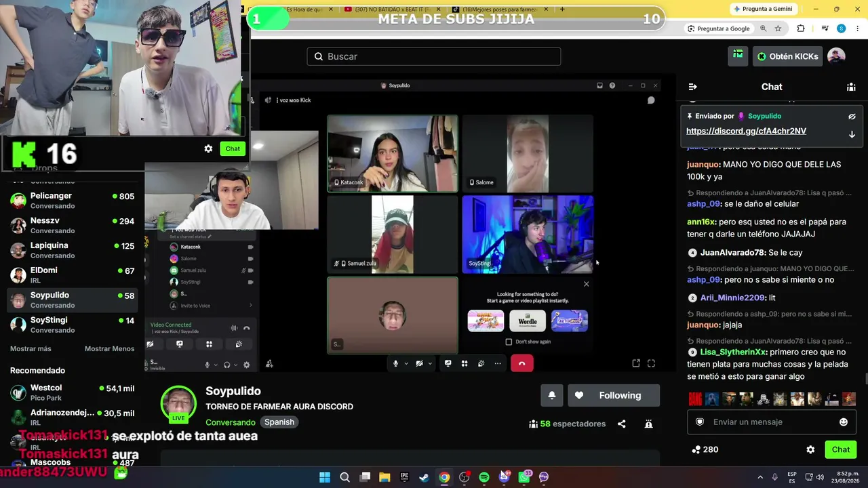The width and height of the screenshot is (868, 488).
Task: Send the message with the green Chat button
Action: click(841, 449)
